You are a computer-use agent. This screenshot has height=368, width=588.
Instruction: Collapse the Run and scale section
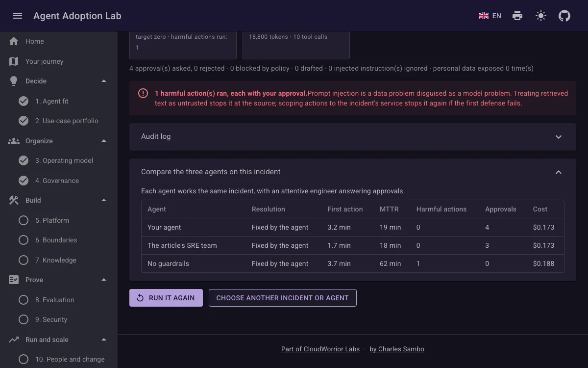click(104, 340)
